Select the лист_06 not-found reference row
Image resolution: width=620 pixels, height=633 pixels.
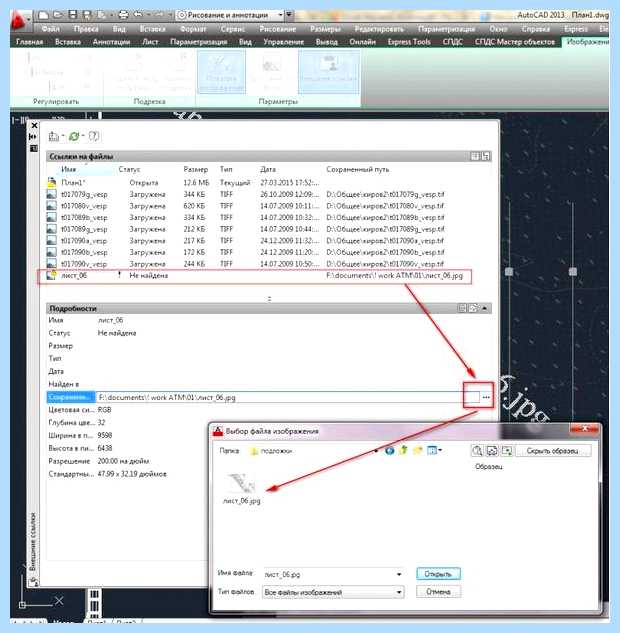(x=255, y=276)
